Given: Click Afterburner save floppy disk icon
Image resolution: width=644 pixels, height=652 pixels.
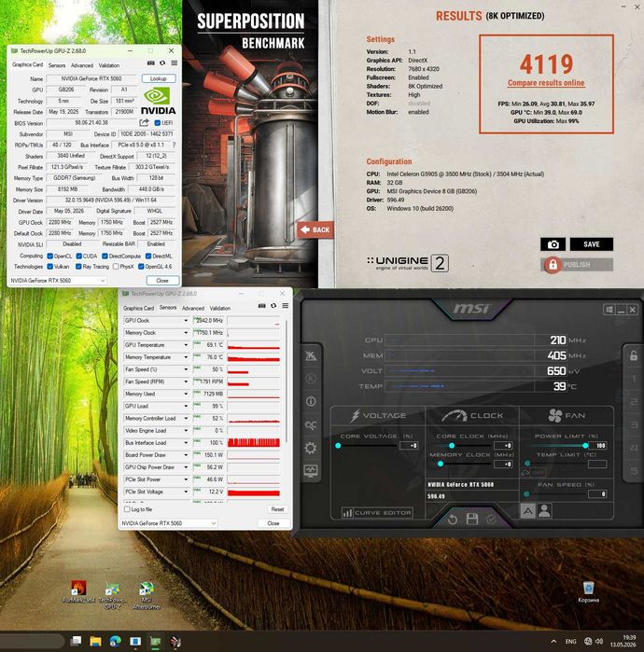Looking at the screenshot, I should tap(472, 519).
